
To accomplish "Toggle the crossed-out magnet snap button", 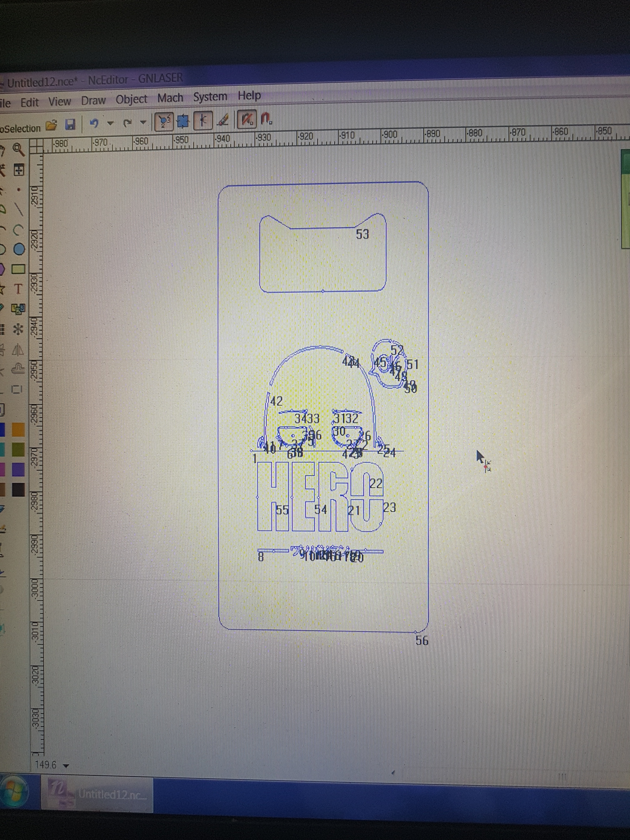I will tap(246, 119).
